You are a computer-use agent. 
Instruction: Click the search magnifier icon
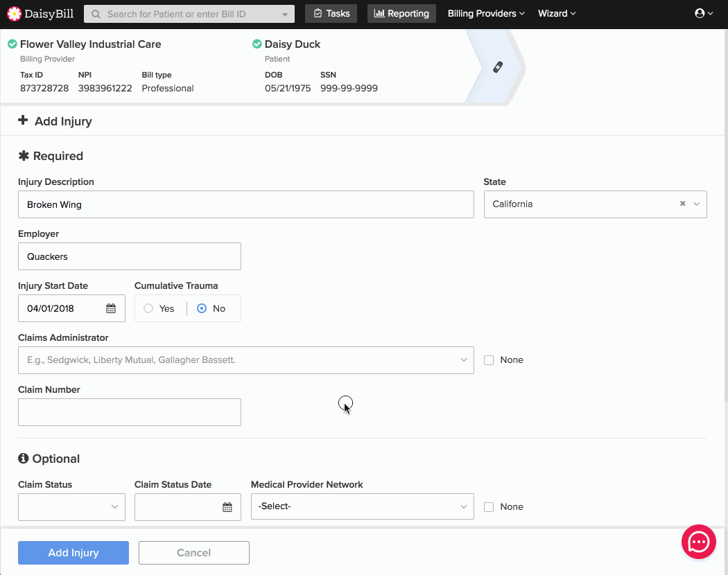(96, 15)
